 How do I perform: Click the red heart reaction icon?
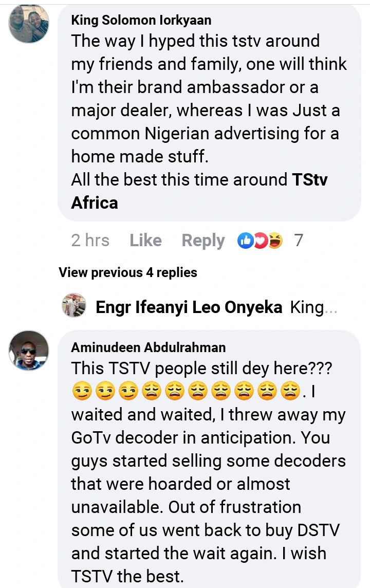click(260, 240)
